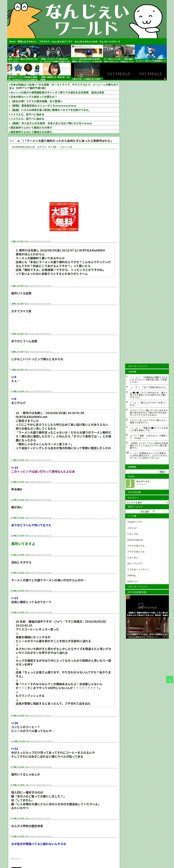Open the とろたまヘッドライン link

point(138,569)
